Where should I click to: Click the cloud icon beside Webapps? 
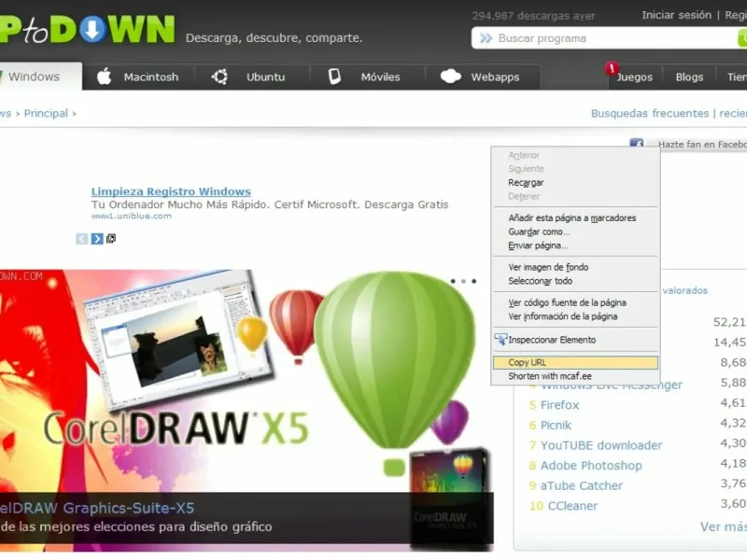(451, 77)
